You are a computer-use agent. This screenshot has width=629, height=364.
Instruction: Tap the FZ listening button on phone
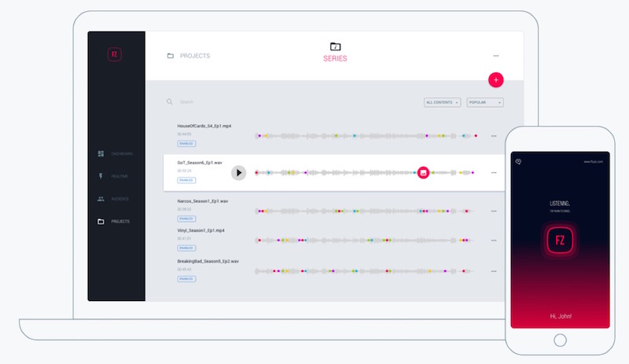click(x=560, y=241)
